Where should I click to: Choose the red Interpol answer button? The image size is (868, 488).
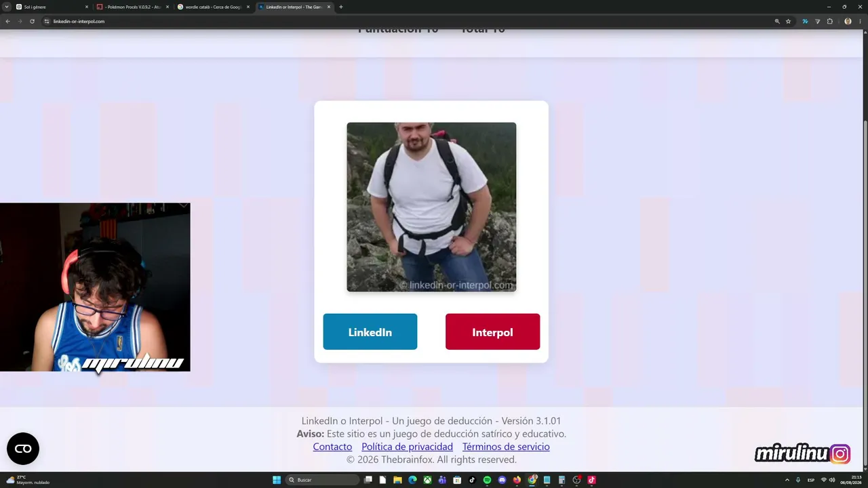point(492,331)
